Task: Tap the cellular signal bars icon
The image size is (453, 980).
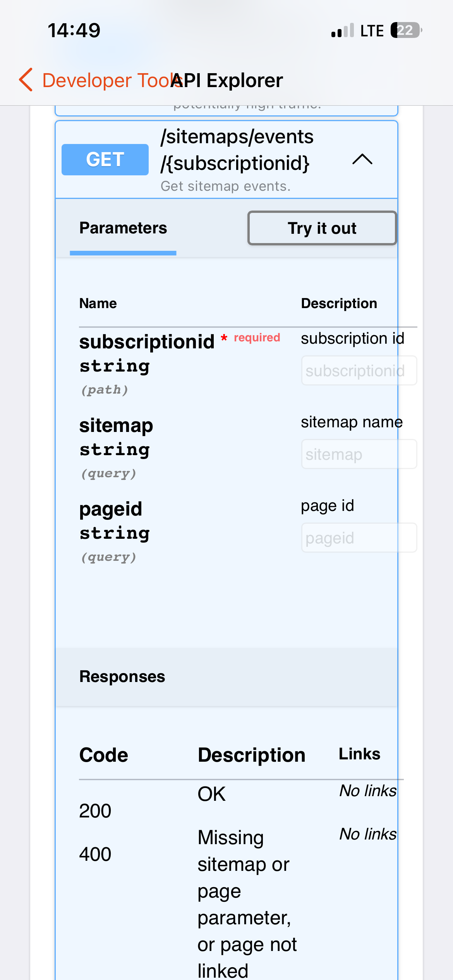Action: pyautogui.click(x=342, y=30)
